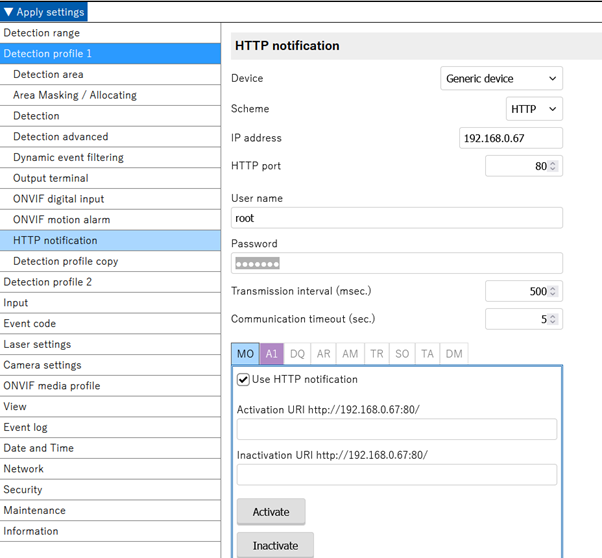Switch to the A1 tab
This screenshot has width=602, height=558.
(x=271, y=354)
